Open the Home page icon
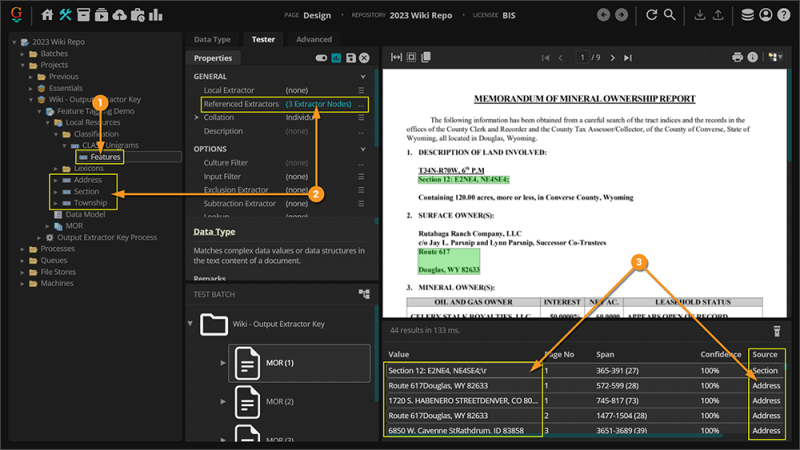800x450 pixels. [x=47, y=15]
